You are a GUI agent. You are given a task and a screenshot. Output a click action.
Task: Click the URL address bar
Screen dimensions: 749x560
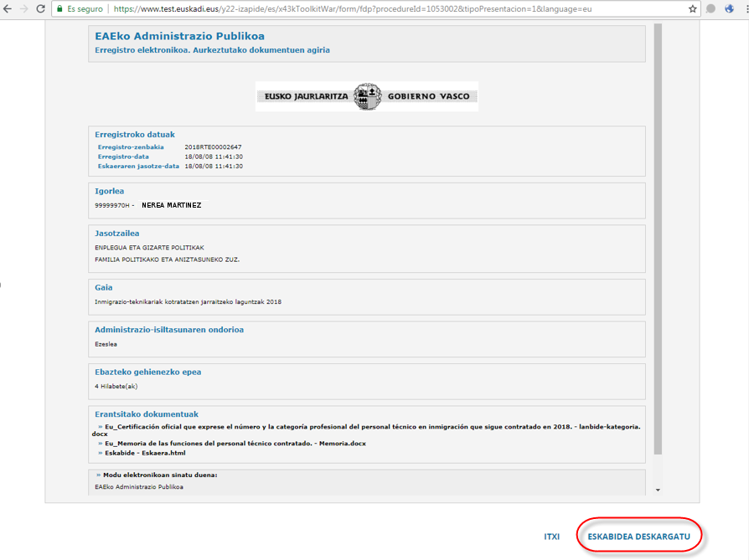[377, 8]
